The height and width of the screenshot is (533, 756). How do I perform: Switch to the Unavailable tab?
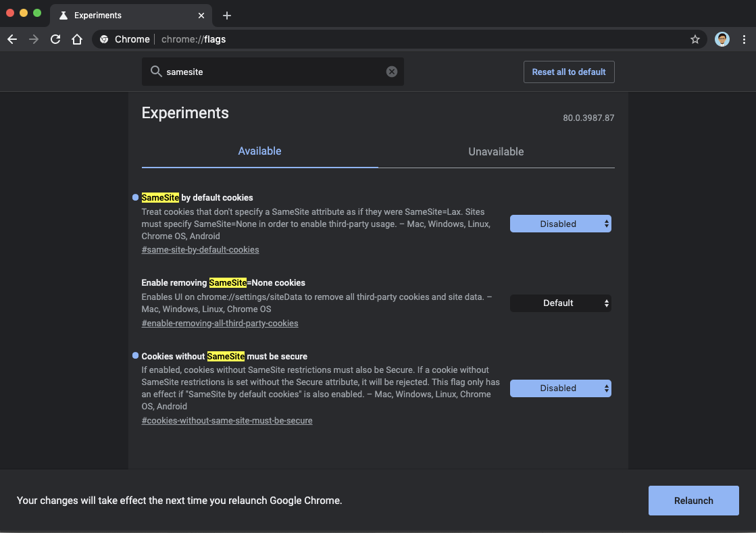coord(496,152)
